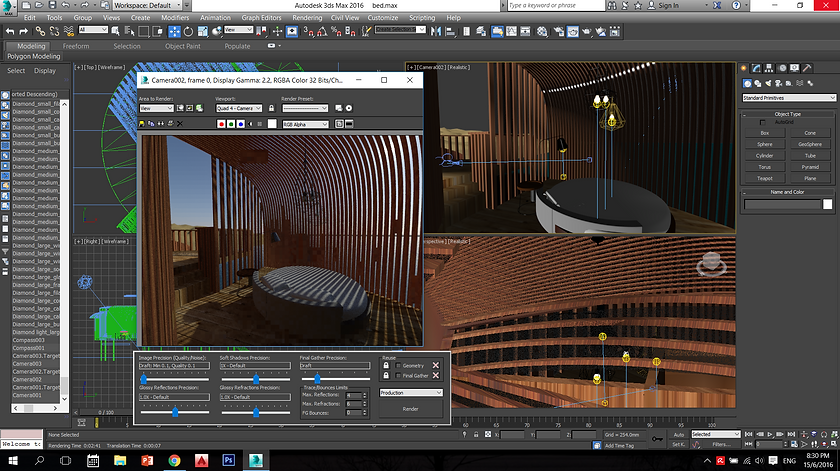Click the Image Precision slider handle
Viewport: 840px width, 471px height.
(144, 379)
